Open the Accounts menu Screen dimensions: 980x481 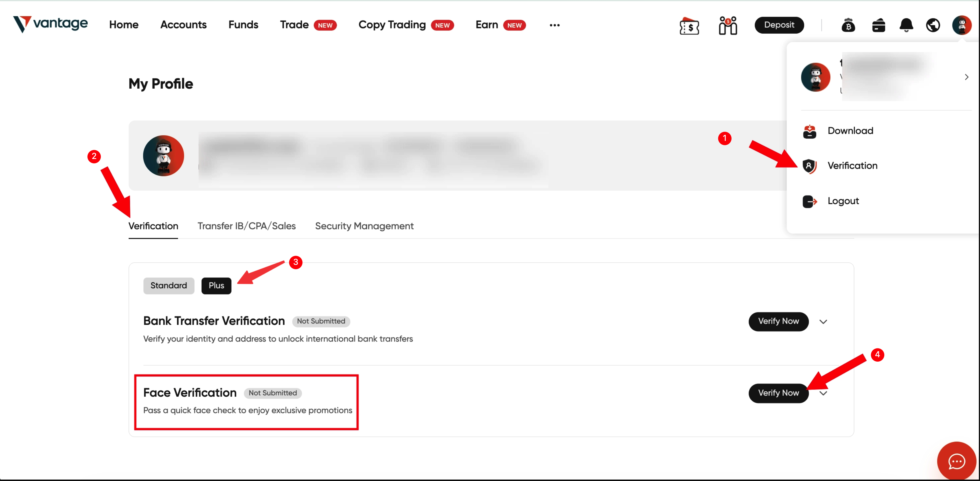[x=183, y=25]
